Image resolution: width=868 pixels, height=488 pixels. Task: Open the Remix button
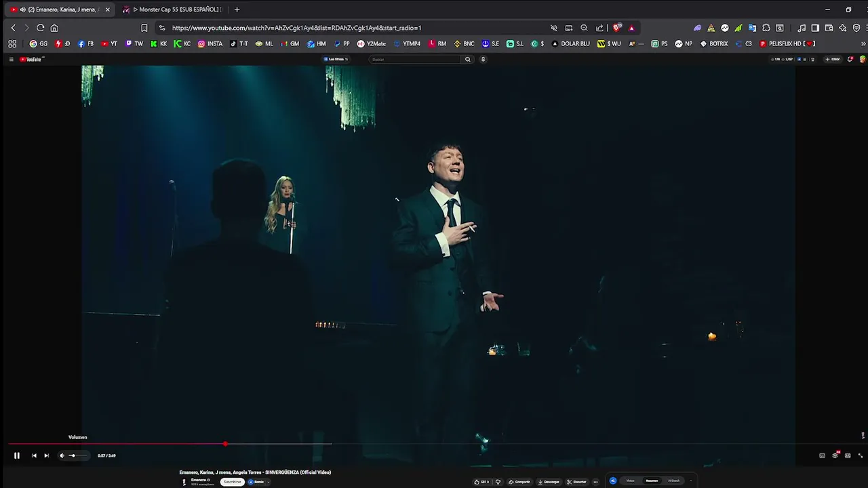click(x=256, y=482)
